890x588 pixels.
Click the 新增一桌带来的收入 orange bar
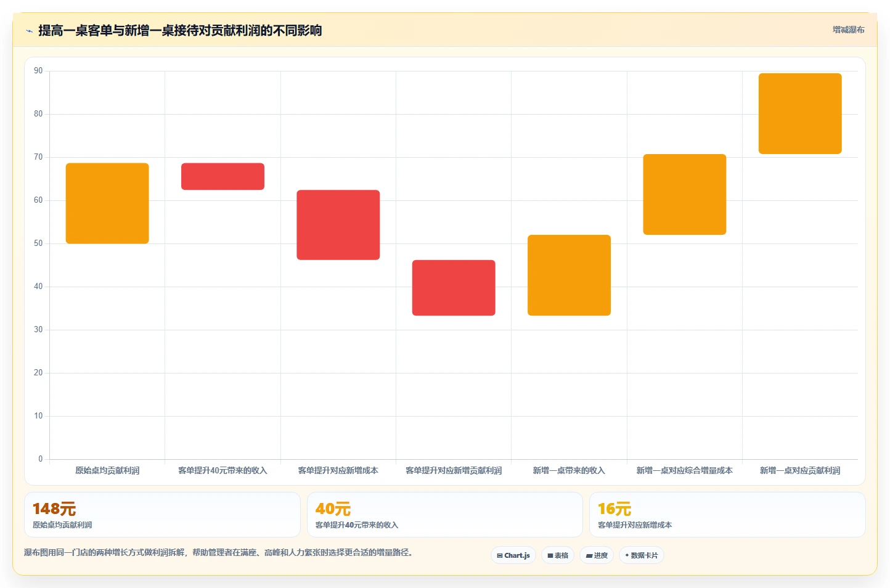click(569, 275)
